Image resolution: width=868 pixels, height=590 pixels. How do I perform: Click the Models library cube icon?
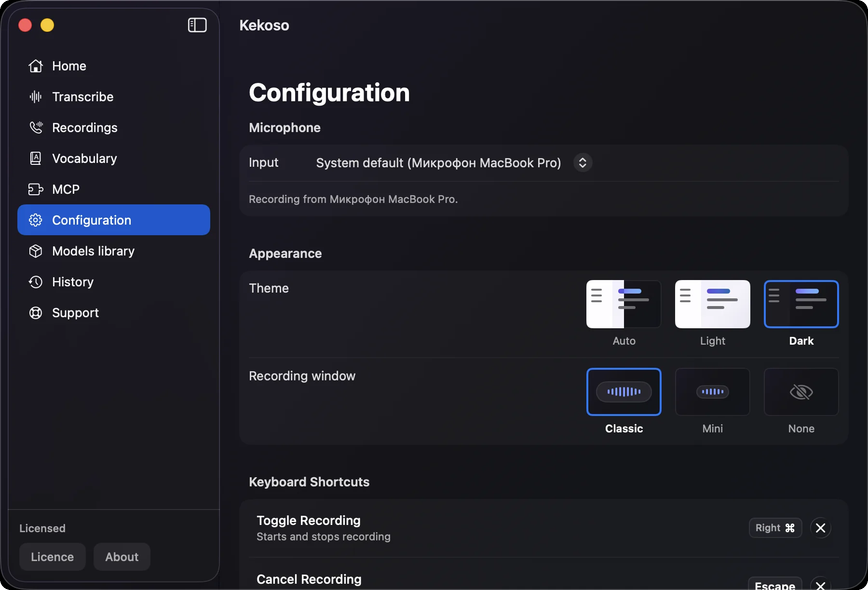coord(36,251)
